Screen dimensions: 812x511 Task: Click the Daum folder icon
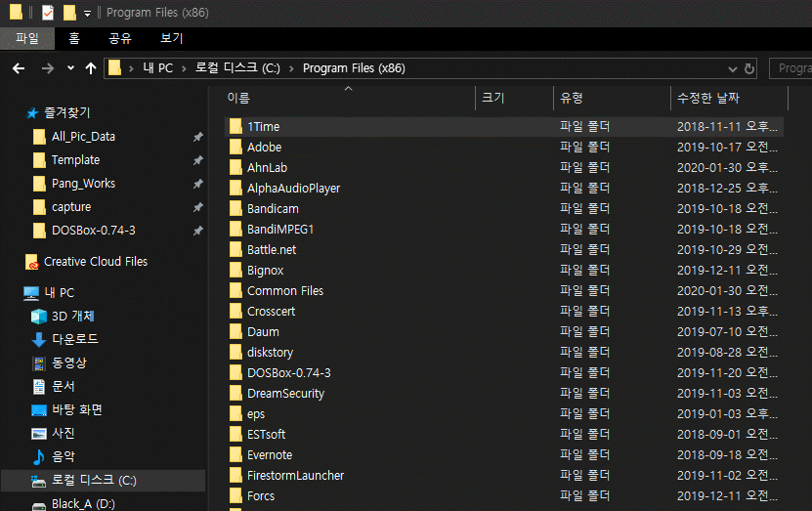235,331
